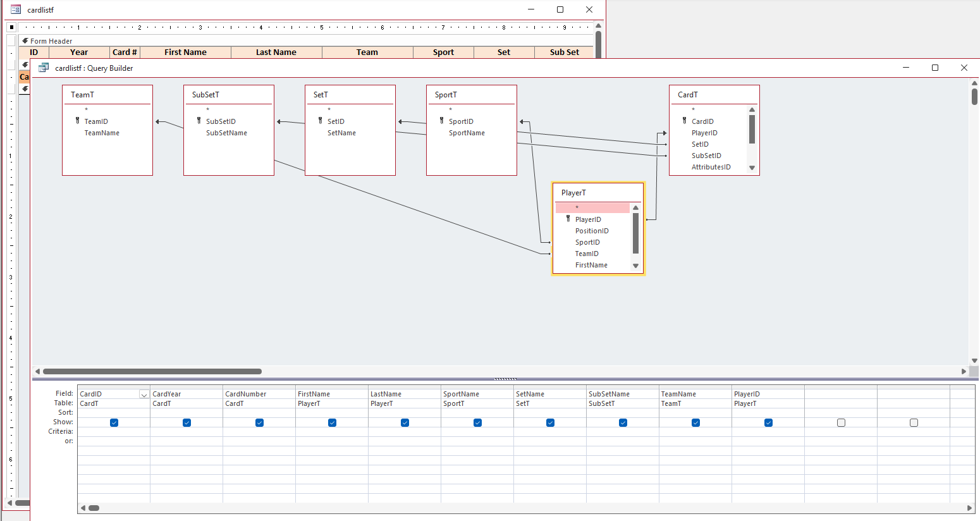Screen dimensions: 980x521
Task: Click the form selector square at ruler corner
Action: click(x=11, y=27)
